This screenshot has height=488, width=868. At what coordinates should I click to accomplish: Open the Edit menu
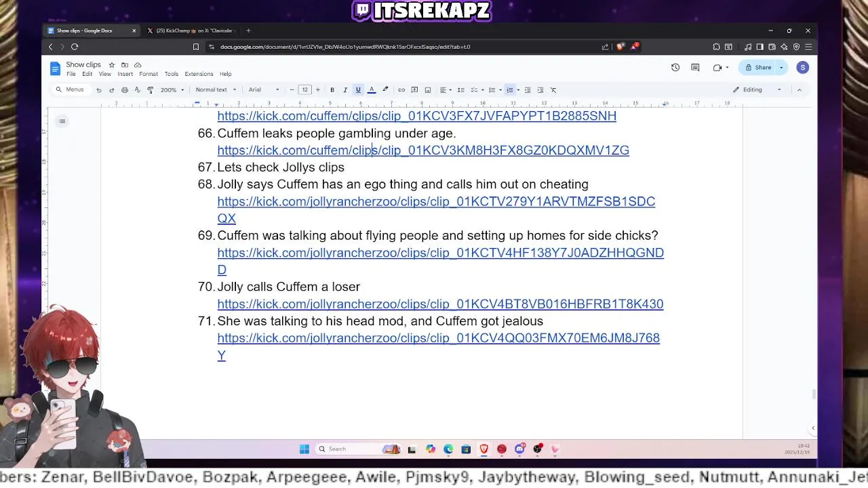(87, 74)
